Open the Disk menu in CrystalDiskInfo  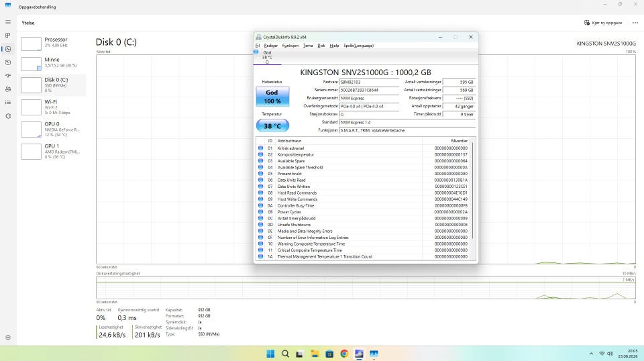[x=321, y=46]
